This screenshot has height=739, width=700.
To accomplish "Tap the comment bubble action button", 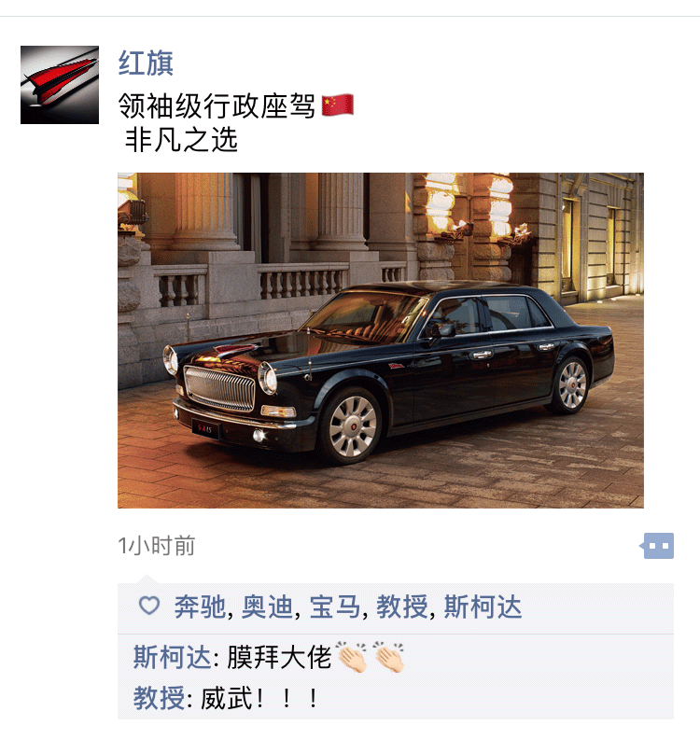I will tap(657, 546).
